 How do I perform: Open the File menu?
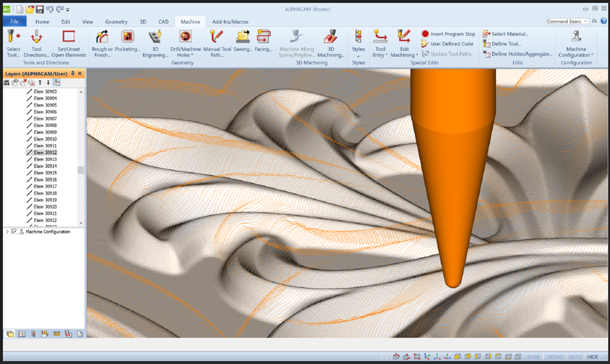(14, 21)
